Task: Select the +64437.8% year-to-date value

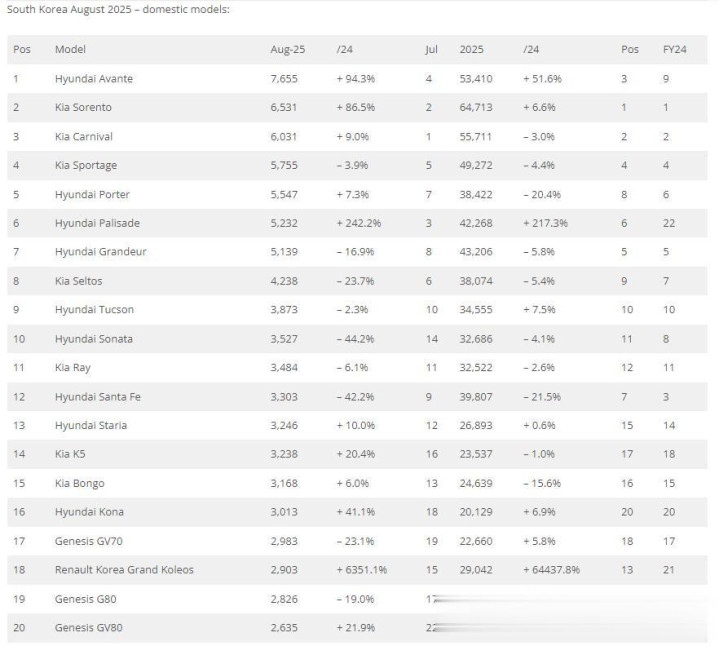Action: 551,569
